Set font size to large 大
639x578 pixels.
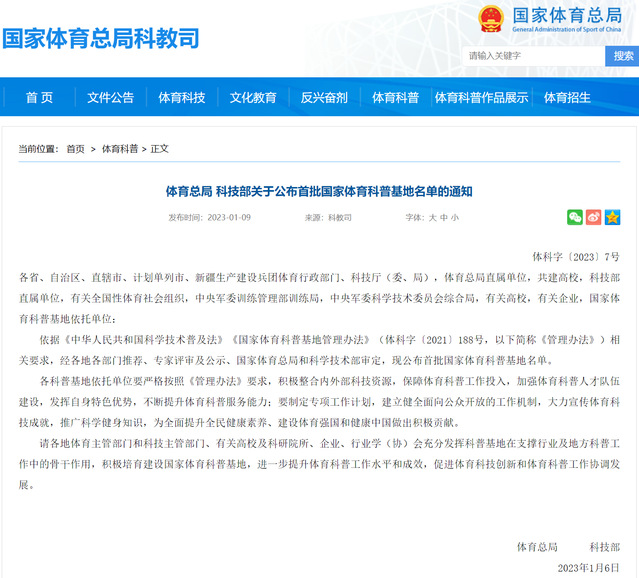432,217
